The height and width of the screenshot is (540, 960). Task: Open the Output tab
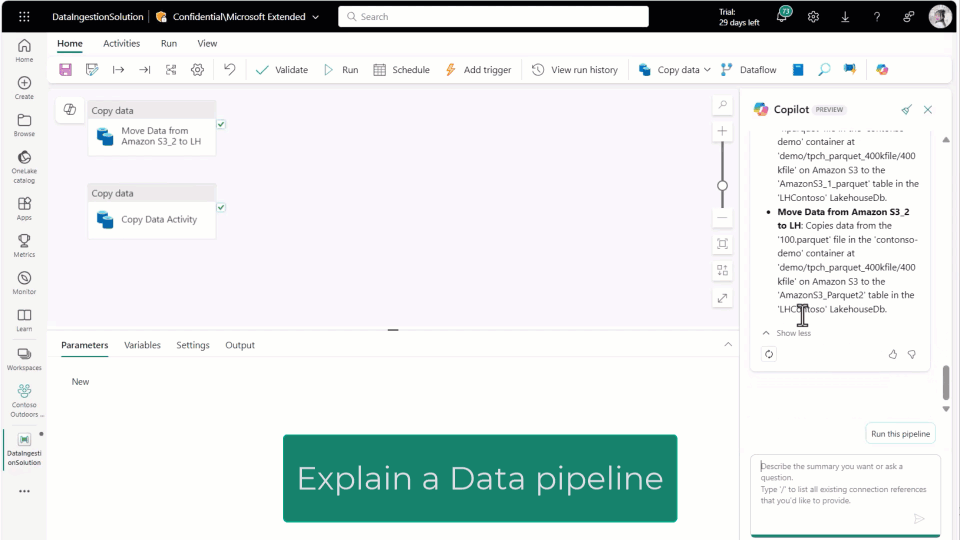(x=240, y=345)
